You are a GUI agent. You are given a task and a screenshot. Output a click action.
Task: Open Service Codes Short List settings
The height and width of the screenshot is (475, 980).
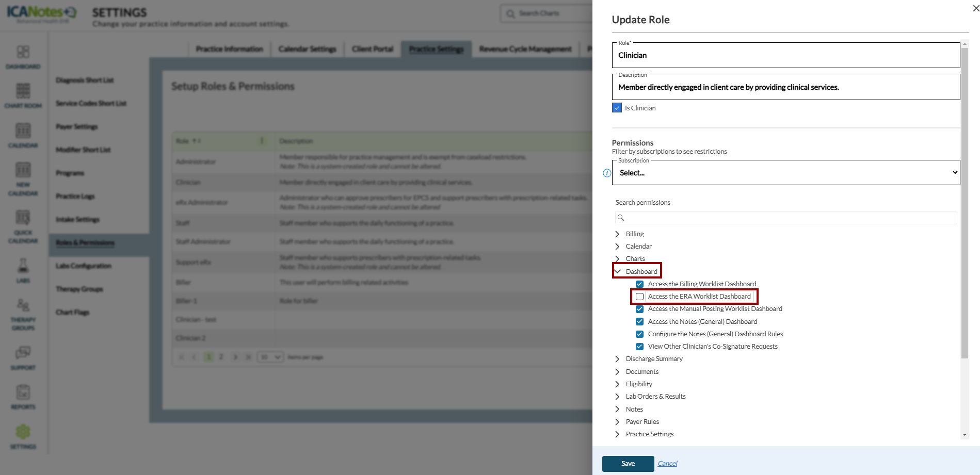pyautogui.click(x=91, y=104)
